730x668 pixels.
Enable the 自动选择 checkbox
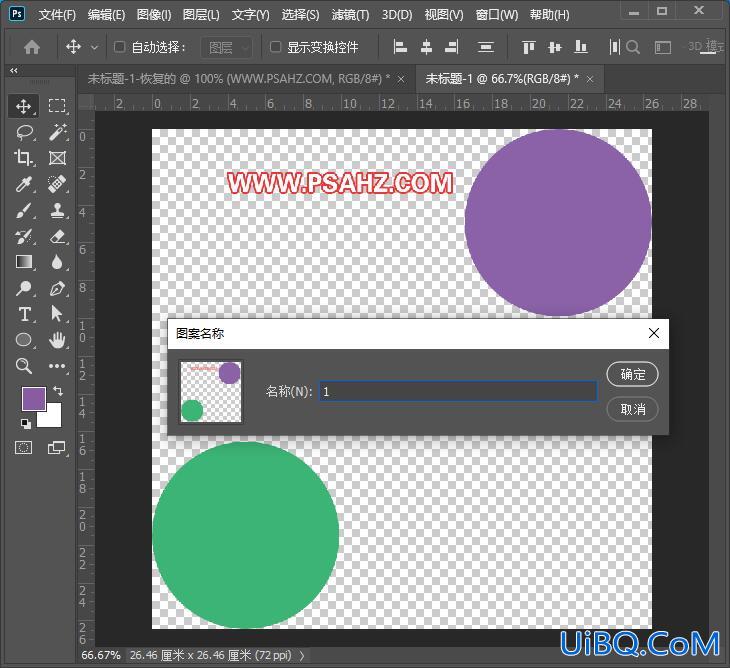tap(119, 47)
